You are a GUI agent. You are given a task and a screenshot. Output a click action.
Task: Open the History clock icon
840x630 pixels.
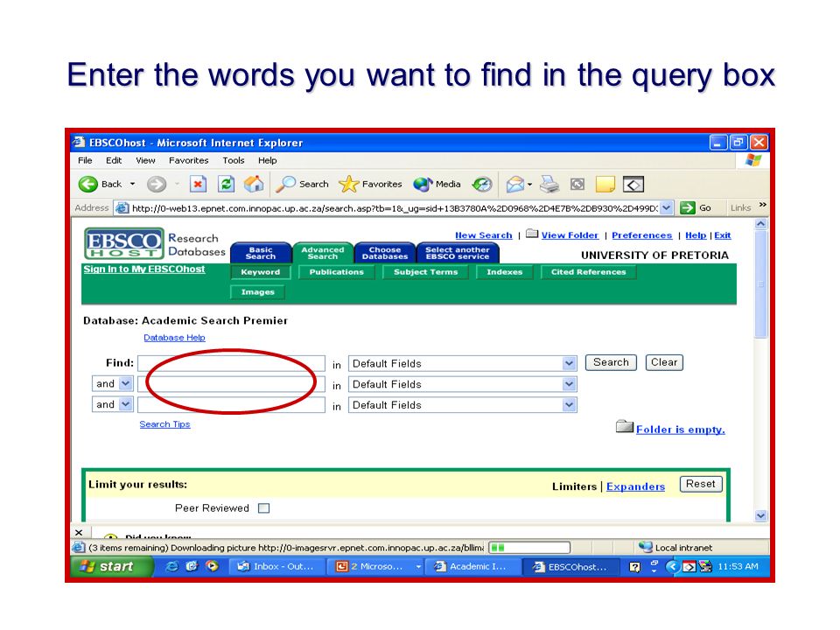click(481, 185)
